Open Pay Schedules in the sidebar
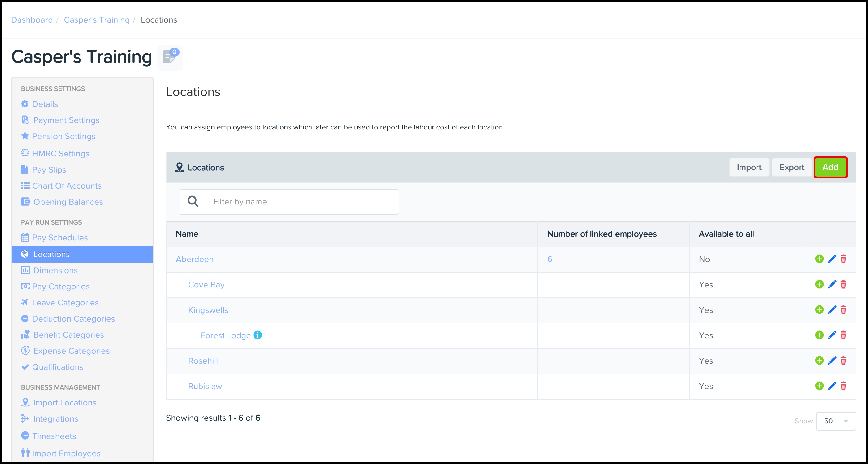The width and height of the screenshot is (868, 464). (60, 238)
